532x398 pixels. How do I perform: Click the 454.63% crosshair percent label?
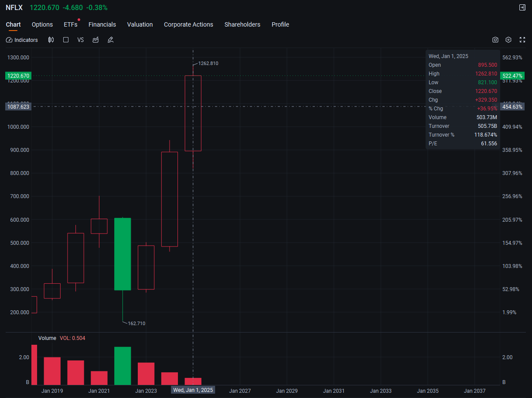coord(512,106)
